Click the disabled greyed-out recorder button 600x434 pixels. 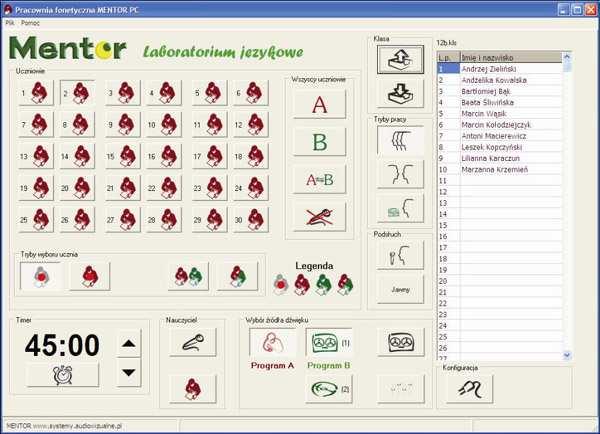point(401,389)
